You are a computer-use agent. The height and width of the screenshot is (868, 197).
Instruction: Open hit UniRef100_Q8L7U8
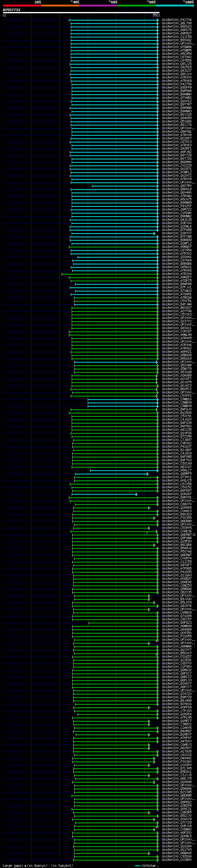(x=176, y=23)
